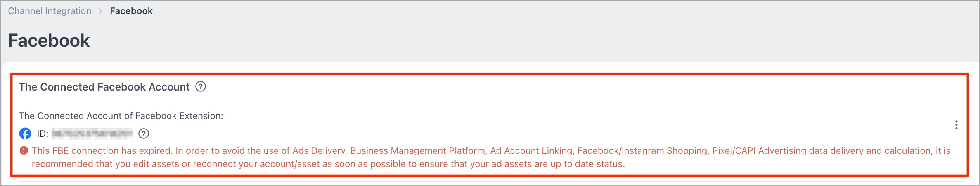Viewport: 980px width, 186px height.
Task: Click the breadcrumb chevron separator
Action: pos(100,11)
